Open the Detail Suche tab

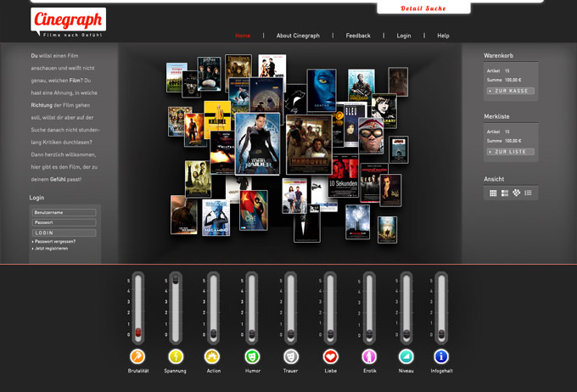(423, 8)
